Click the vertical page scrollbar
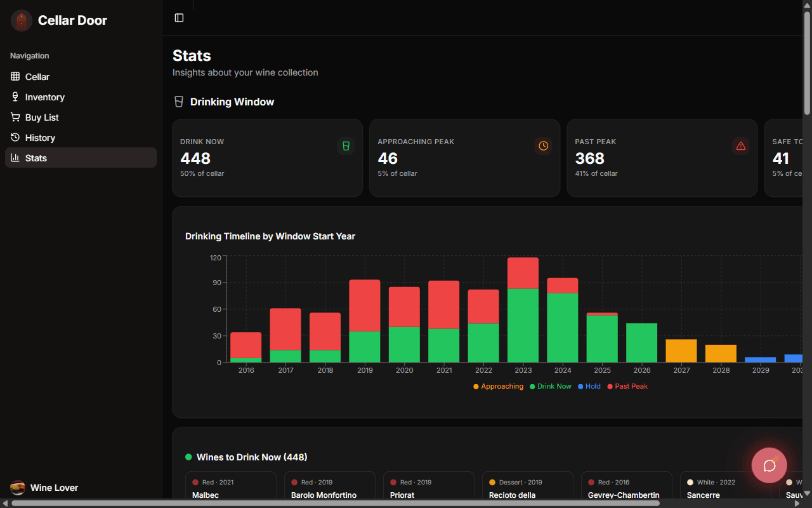The image size is (812, 508). tap(807, 63)
